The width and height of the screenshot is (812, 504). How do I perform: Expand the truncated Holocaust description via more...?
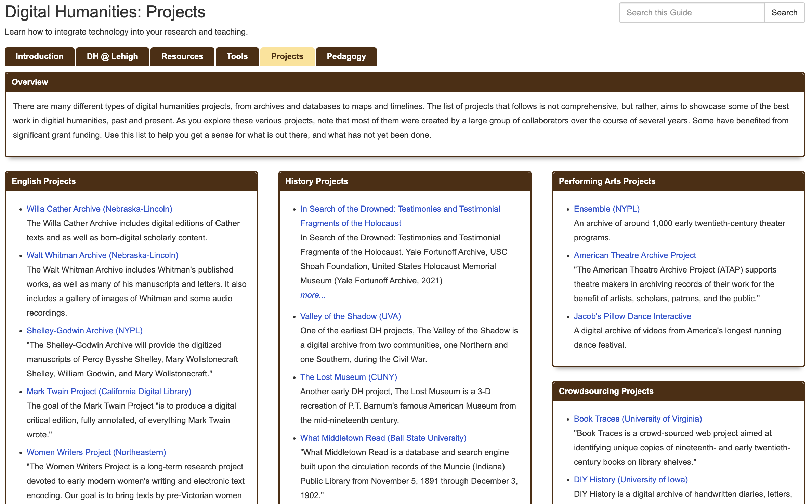tap(313, 295)
